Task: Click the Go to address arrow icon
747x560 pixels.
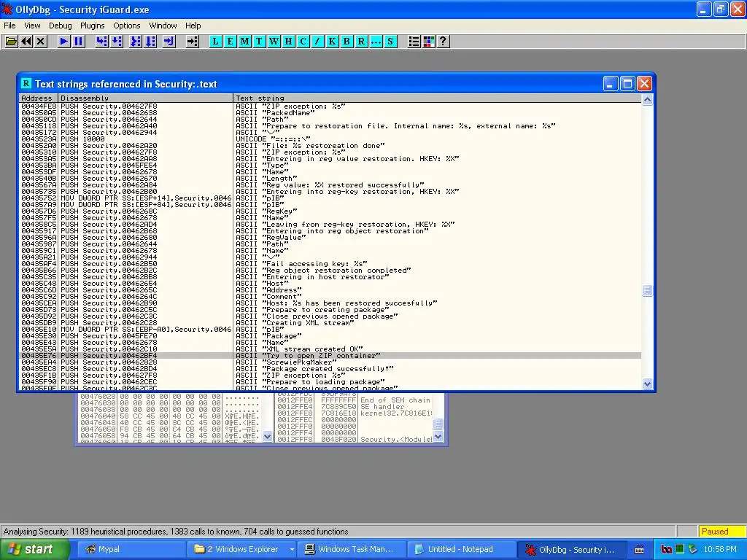Action: coord(193,42)
